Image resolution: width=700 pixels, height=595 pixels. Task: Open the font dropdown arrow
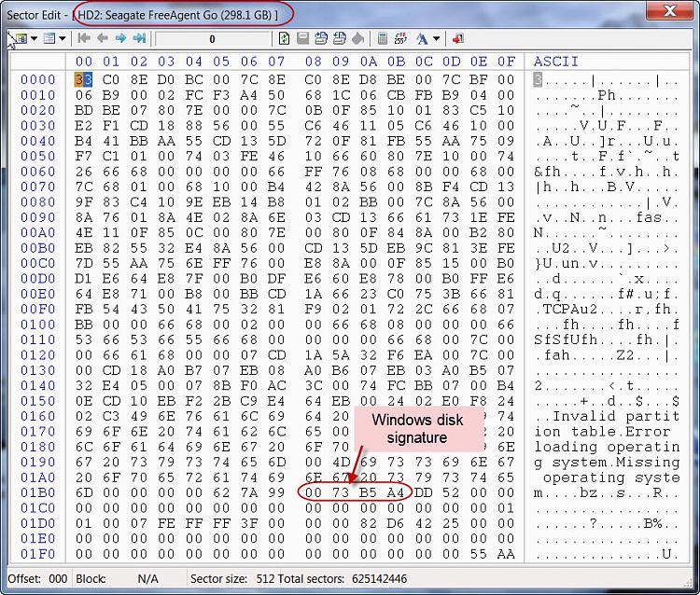437,39
